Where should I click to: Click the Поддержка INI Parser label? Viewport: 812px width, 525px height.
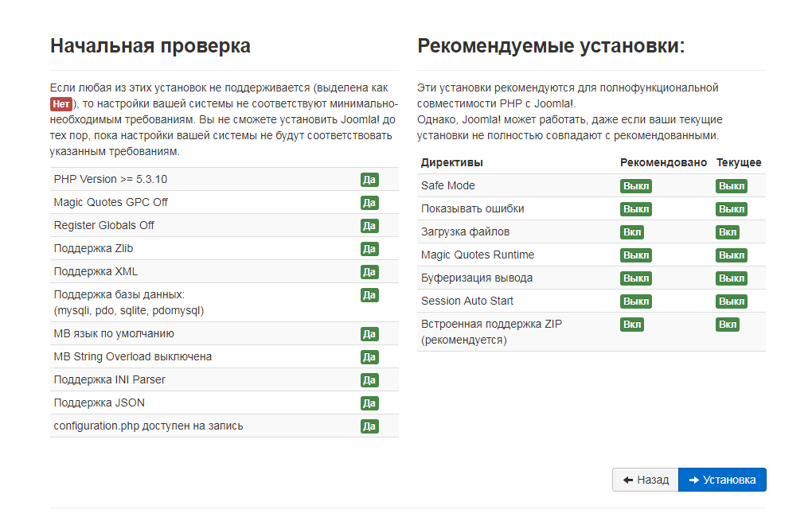(109, 379)
